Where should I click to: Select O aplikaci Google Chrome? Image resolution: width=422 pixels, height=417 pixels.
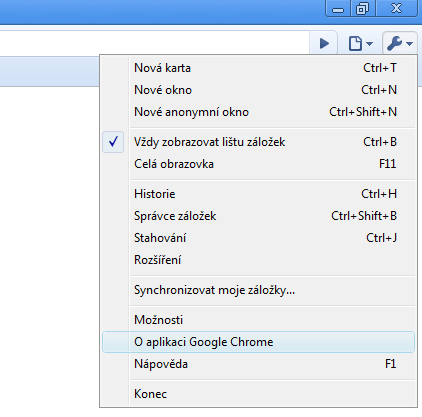tap(258, 342)
